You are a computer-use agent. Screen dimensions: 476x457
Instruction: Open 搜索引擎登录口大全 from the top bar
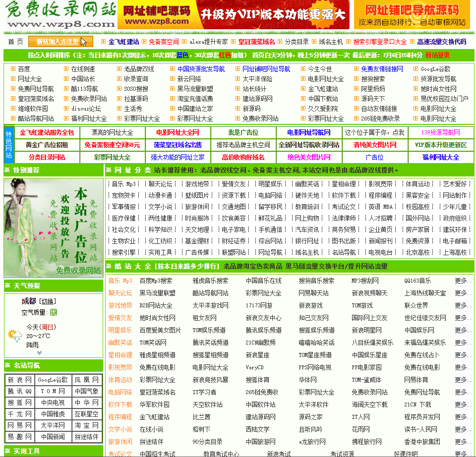point(378,42)
